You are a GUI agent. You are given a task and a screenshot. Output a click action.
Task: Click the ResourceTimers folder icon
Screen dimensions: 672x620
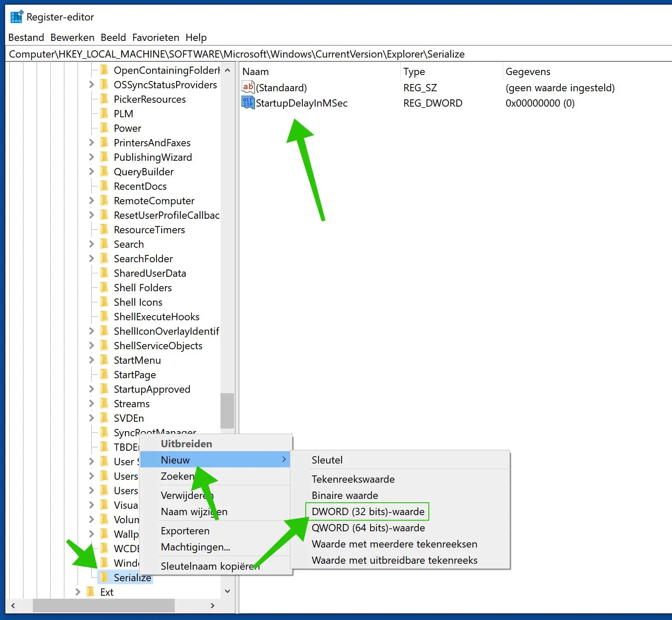coord(104,229)
